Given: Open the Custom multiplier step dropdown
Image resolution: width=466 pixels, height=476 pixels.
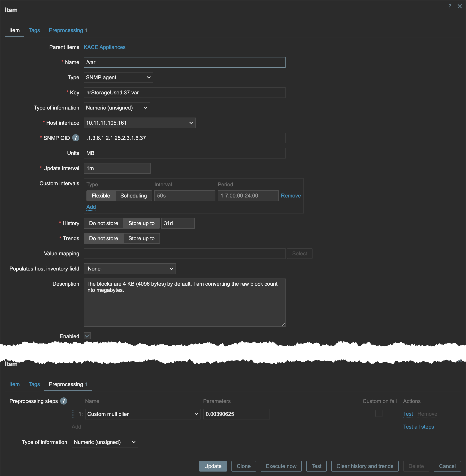Looking at the screenshot, I should coord(143,414).
